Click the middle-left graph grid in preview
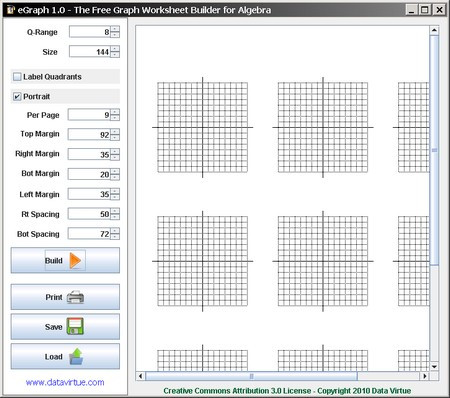Image resolution: width=450 pixels, height=398 pixels. pos(202,261)
